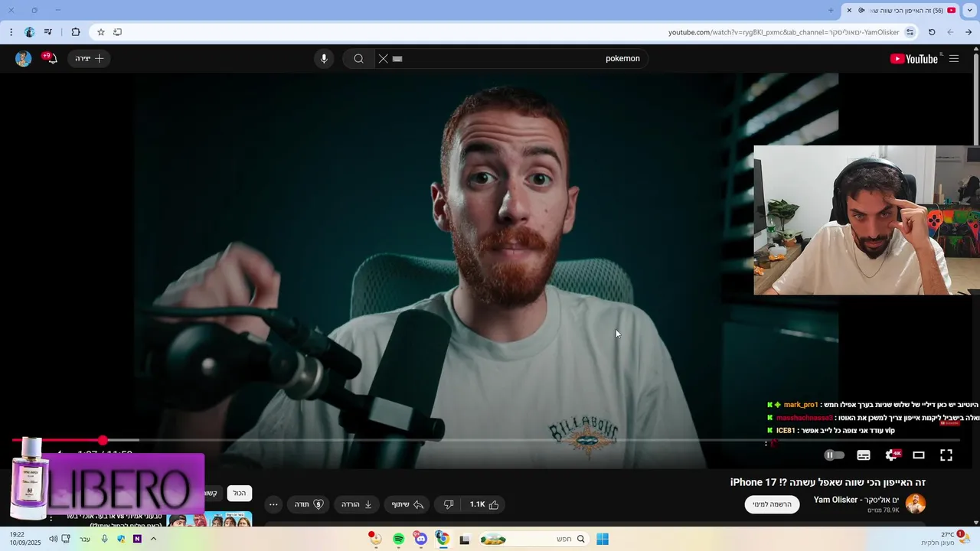Click the red playhead scrubber knob
Image resolution: width=980 pixels, height=551 pixels.
[103, 440]
